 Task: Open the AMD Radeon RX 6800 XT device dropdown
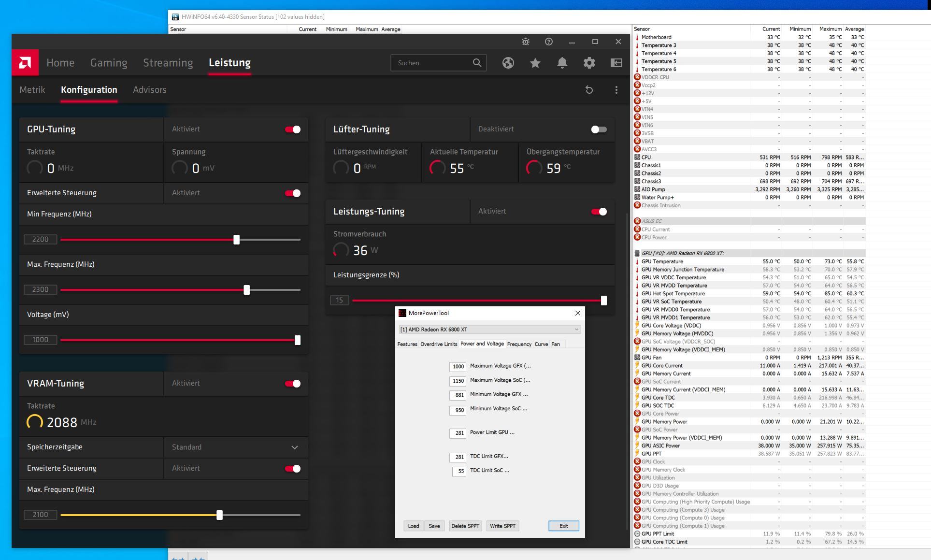click(489, 330)
